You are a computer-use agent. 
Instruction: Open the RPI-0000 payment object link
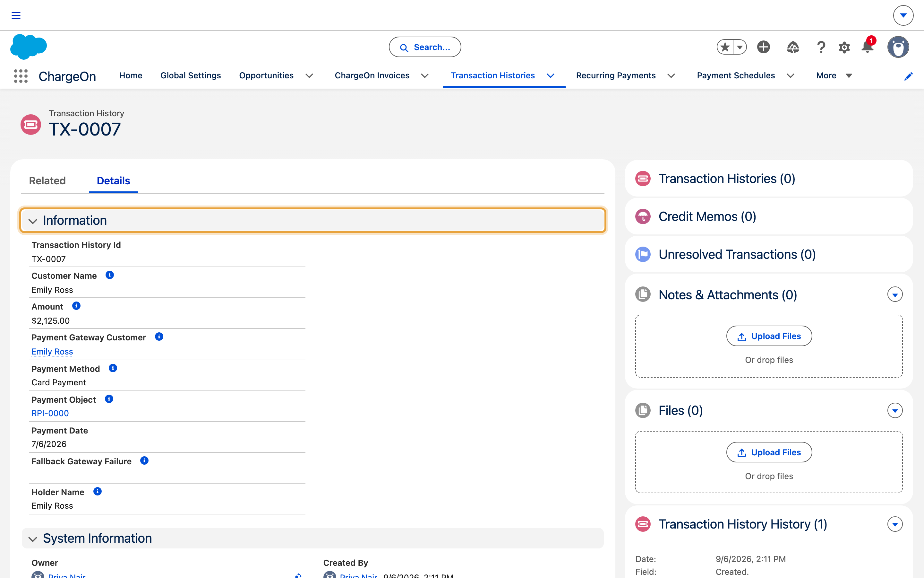pos(50,414)
